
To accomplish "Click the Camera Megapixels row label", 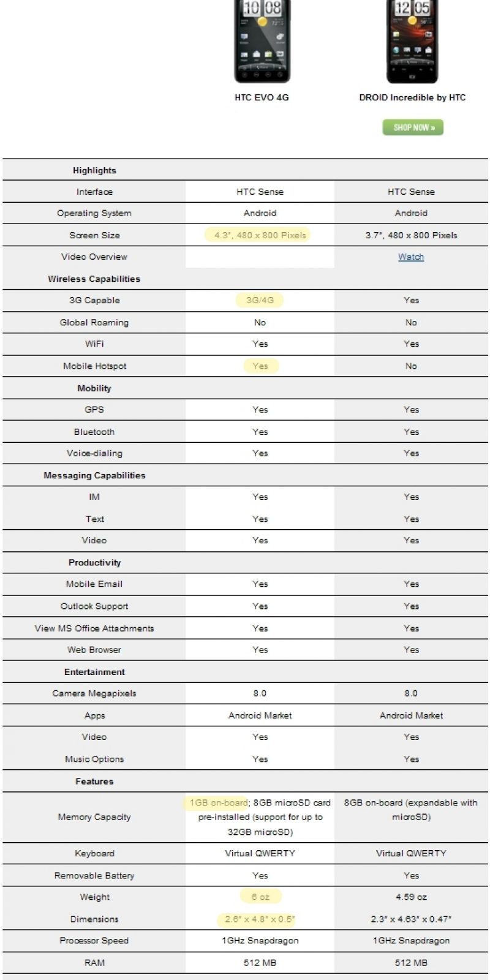I will pos(94,693).
